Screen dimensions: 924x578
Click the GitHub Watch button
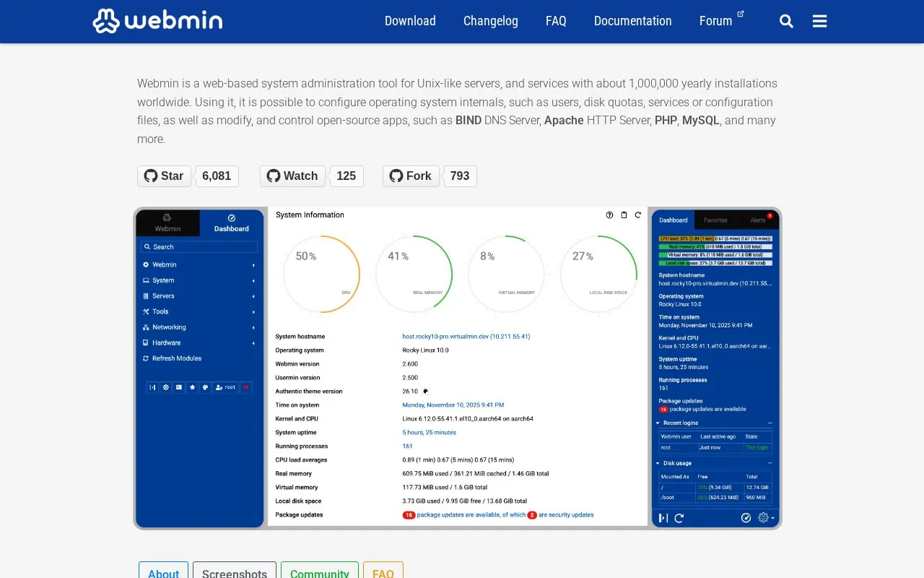pos(292,176)
